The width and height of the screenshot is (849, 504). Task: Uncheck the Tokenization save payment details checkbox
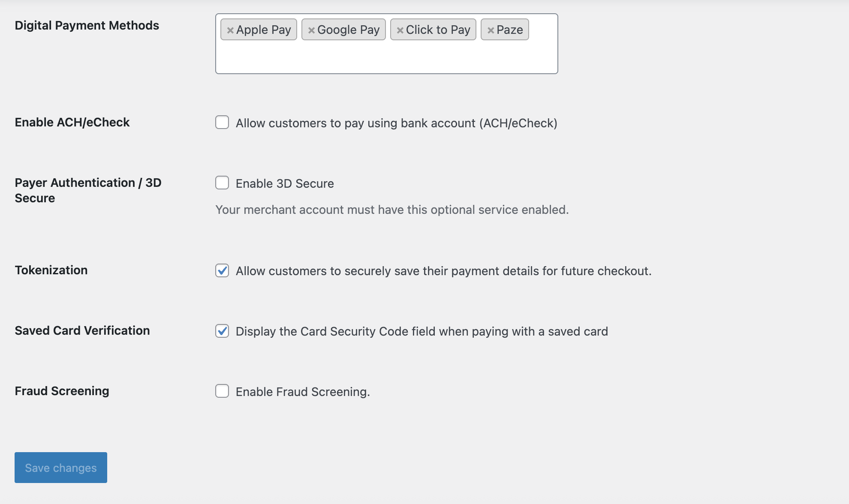click(x=222, y=270)
